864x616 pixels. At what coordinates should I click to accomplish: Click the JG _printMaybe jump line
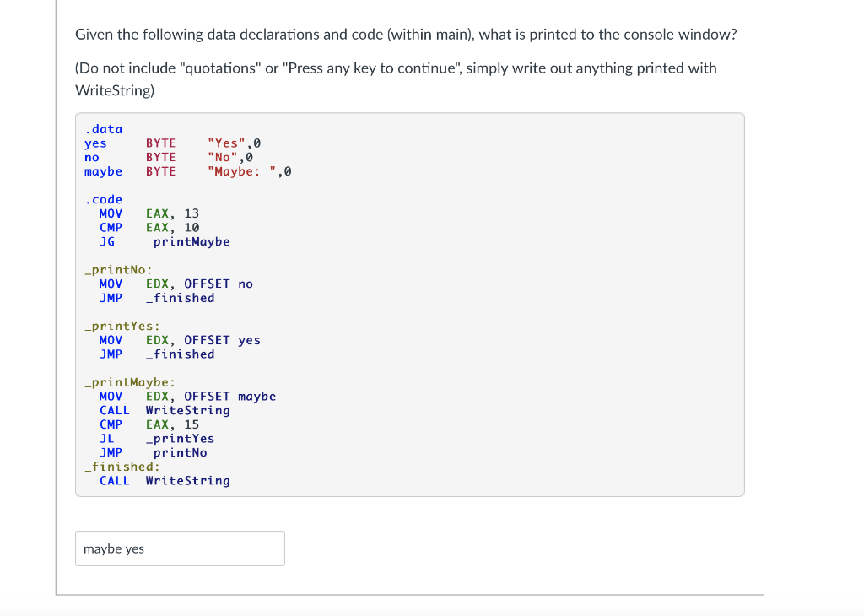coord(165,241)
